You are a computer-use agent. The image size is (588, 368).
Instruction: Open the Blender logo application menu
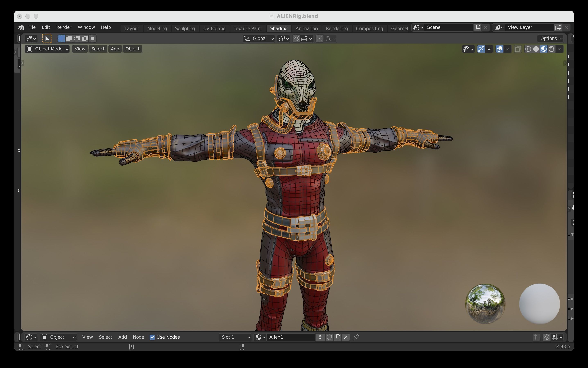click(21, 27)
